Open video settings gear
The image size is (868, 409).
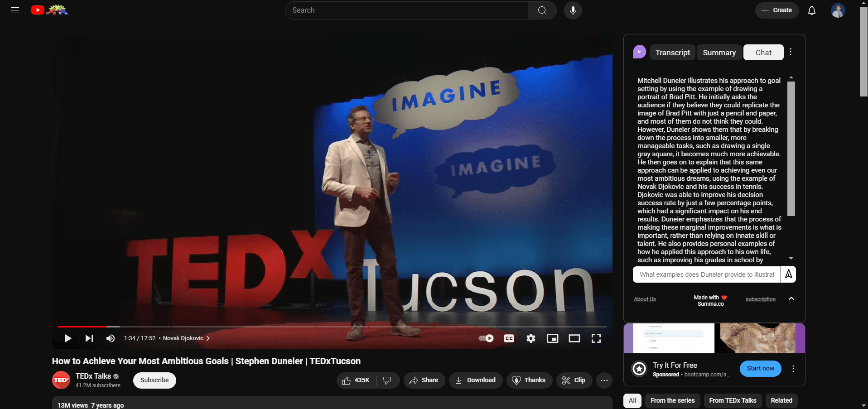530,338
